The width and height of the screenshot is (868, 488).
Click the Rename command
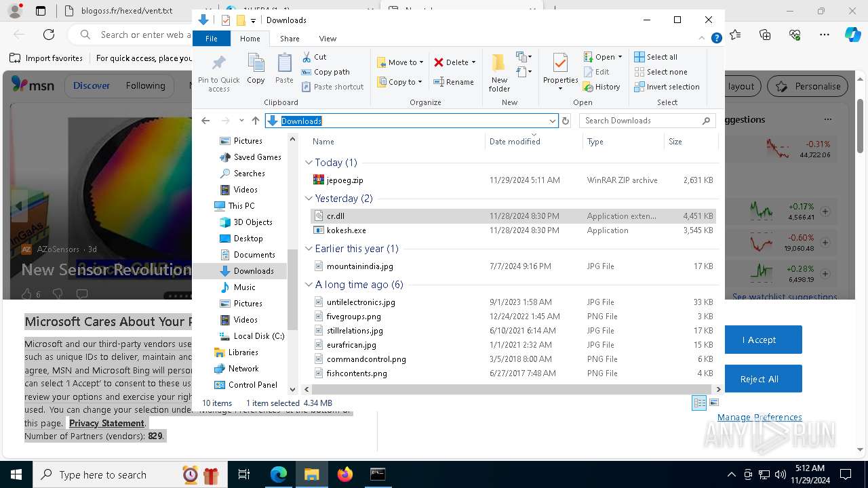[x=454, y=82]
